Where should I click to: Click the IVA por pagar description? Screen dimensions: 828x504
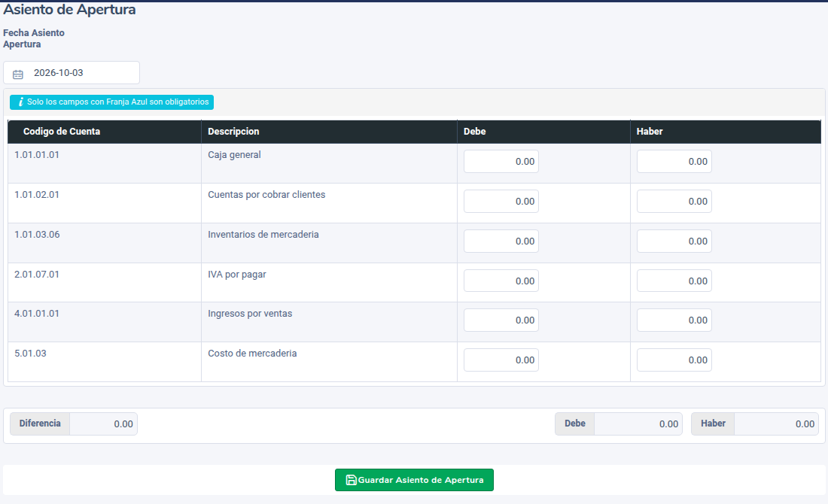click(236, 275)
